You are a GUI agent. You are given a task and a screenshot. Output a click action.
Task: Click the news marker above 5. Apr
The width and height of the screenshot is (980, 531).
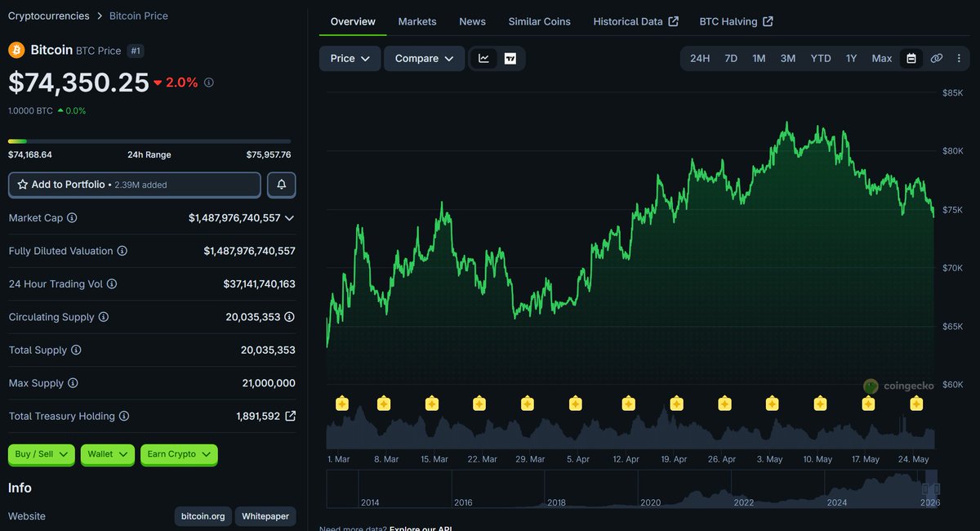[575, 403]
